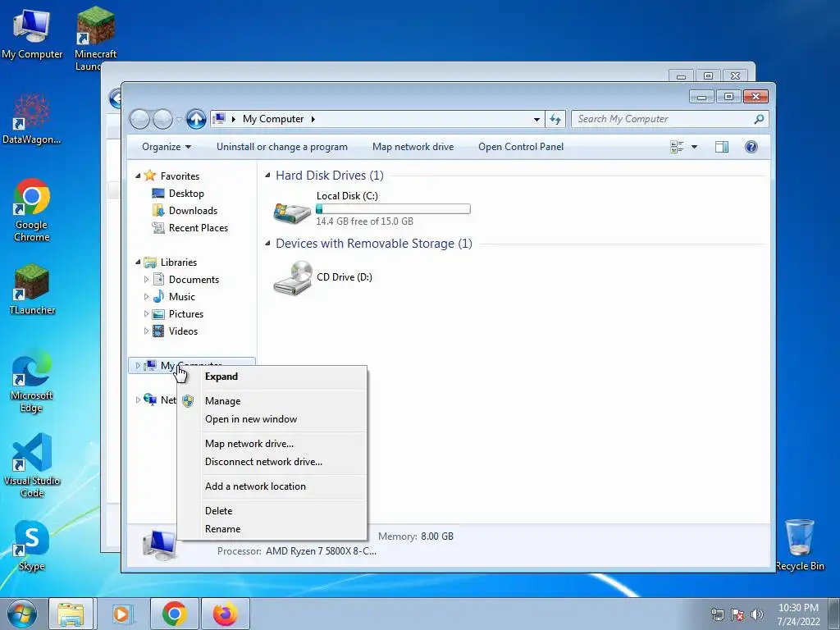Open Chrome from the taskbar
This screenshot has width=840, height=630.
point(175,614)
